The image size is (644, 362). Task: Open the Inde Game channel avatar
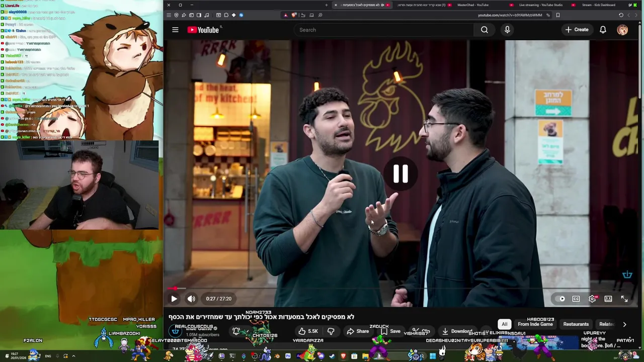click(175, 331)
